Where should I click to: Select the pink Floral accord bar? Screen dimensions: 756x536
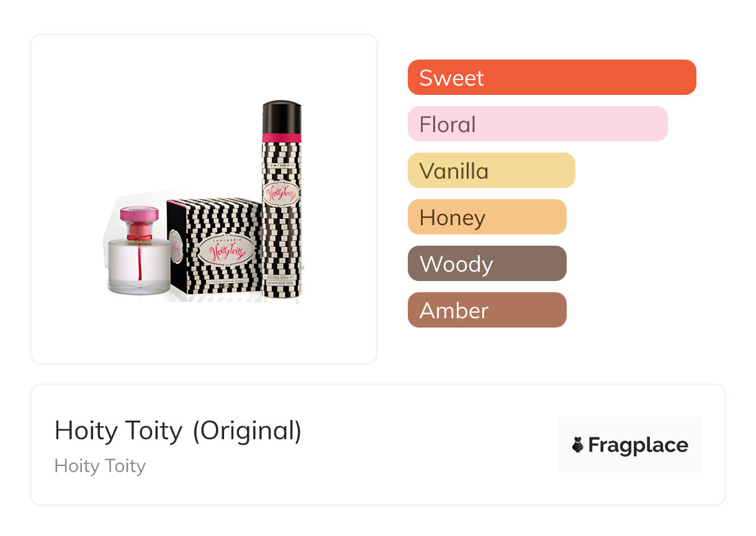pyautogui.click(x=537, y=124)
